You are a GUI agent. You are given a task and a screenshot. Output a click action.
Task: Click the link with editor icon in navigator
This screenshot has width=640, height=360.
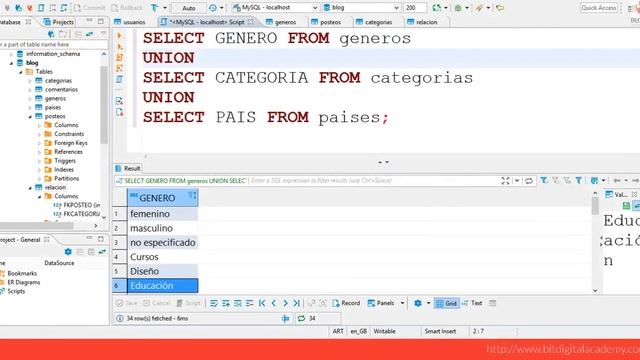click(x=90, y=34)
